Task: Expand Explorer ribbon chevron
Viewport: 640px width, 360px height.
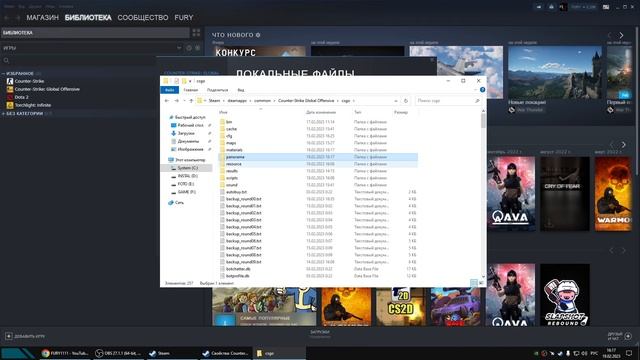Action: point(476,90)
